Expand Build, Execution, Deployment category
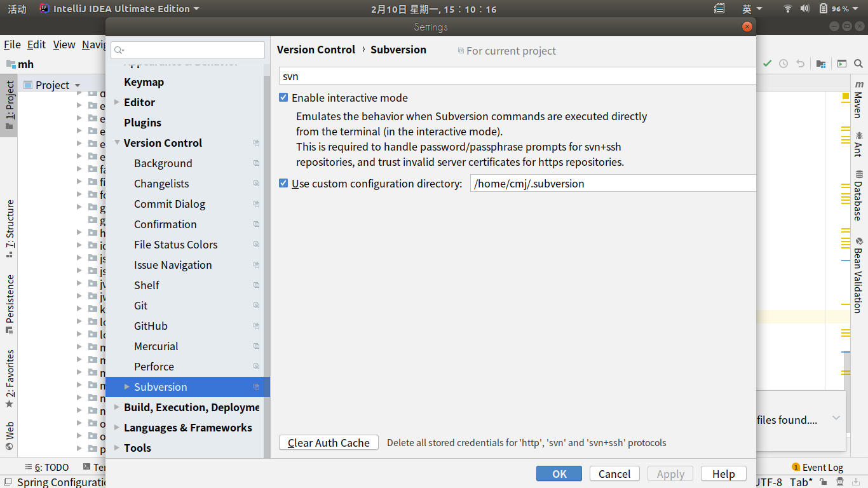Viewport: 868px width, 488px height. [x=117, y=407]
